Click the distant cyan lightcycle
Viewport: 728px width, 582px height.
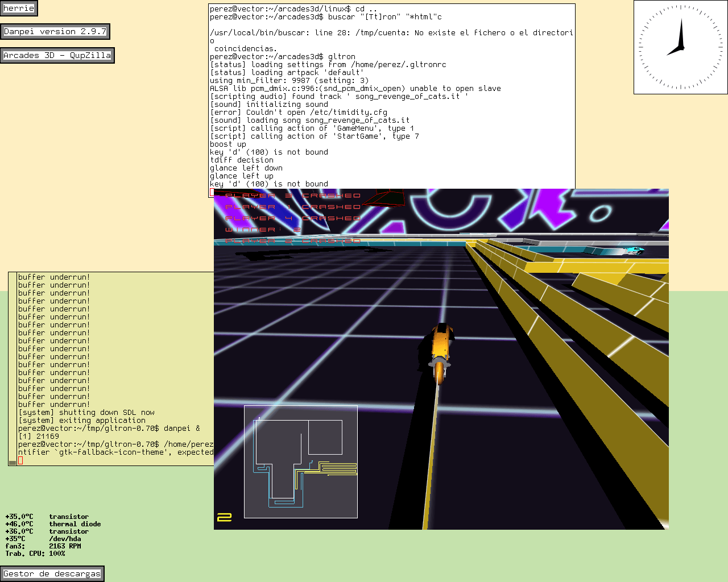(632, 251)
